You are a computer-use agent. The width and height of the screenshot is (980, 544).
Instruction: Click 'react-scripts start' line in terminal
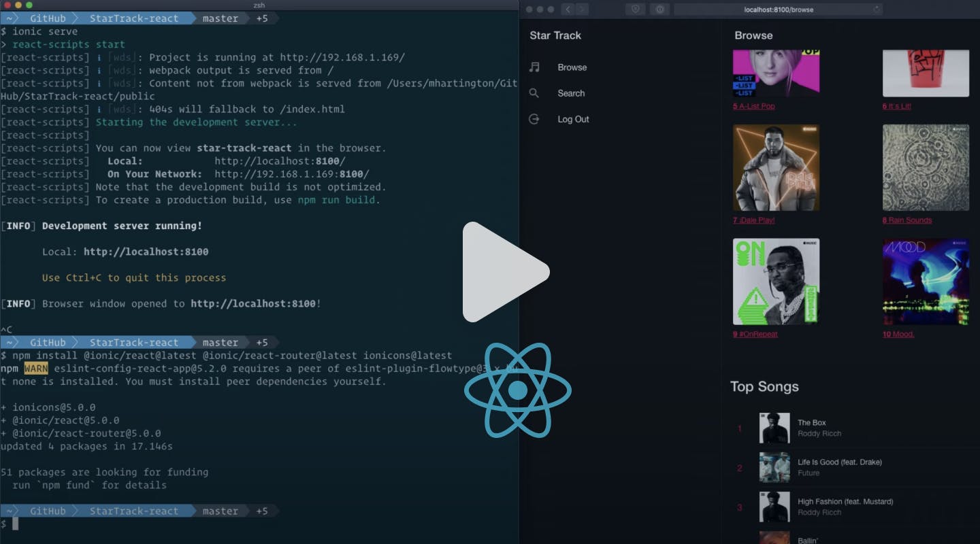click(x=69, y=44)
